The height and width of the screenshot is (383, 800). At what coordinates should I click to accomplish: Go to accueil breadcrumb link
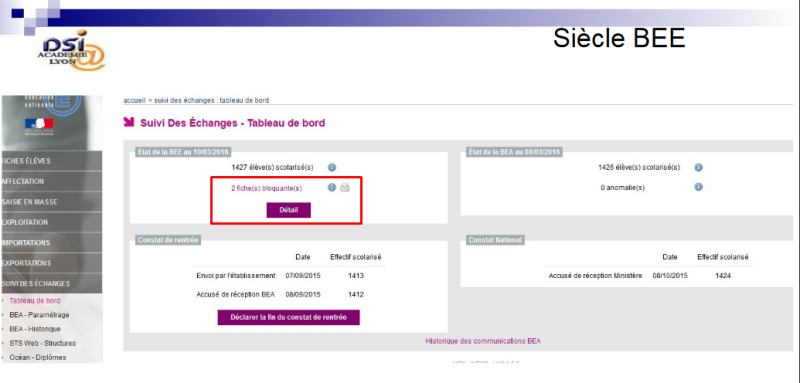pyautogui.click(x=135, y=100)
